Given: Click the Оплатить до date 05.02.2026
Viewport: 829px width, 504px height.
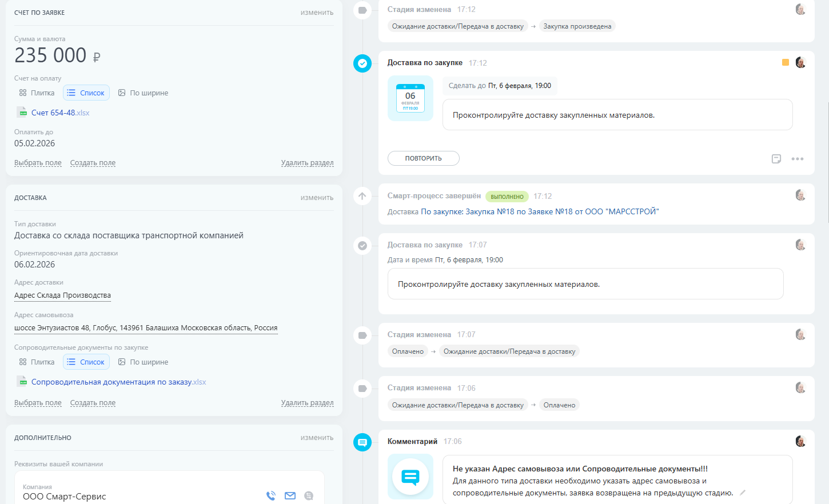Looking at the screenshot, I should pos(34,143).
